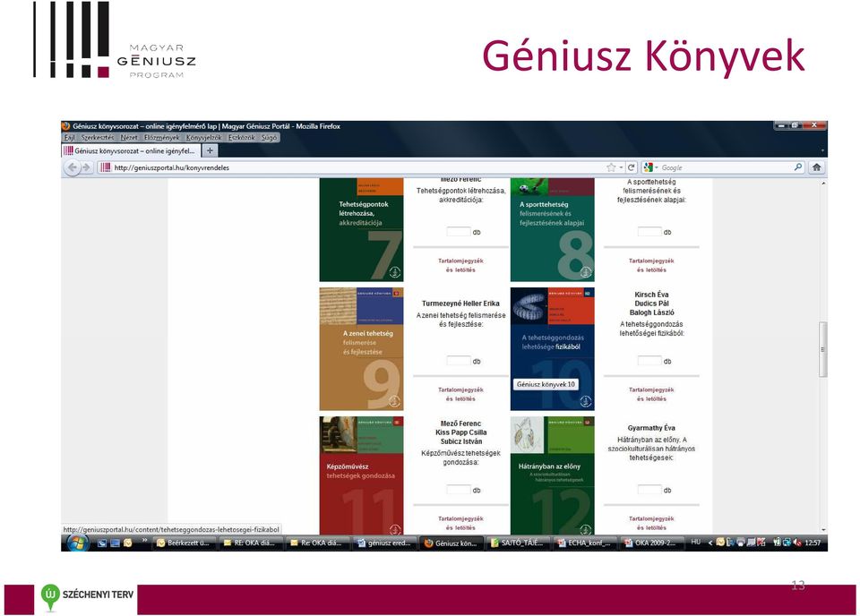Expand the list all tabs arrow

(x=822, y=150)
